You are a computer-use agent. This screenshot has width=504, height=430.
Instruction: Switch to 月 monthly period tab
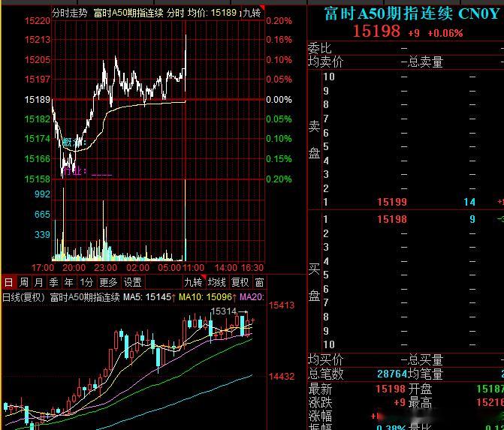(39, 282)
